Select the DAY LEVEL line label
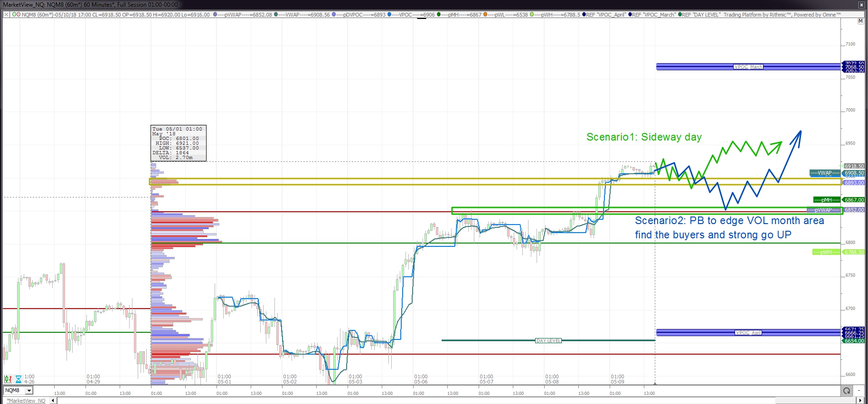868x404 pixels. click(x=548, y=341)
